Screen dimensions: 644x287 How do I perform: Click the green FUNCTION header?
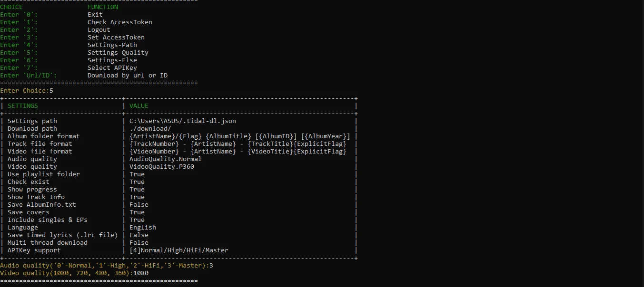[x=103, y=7]
